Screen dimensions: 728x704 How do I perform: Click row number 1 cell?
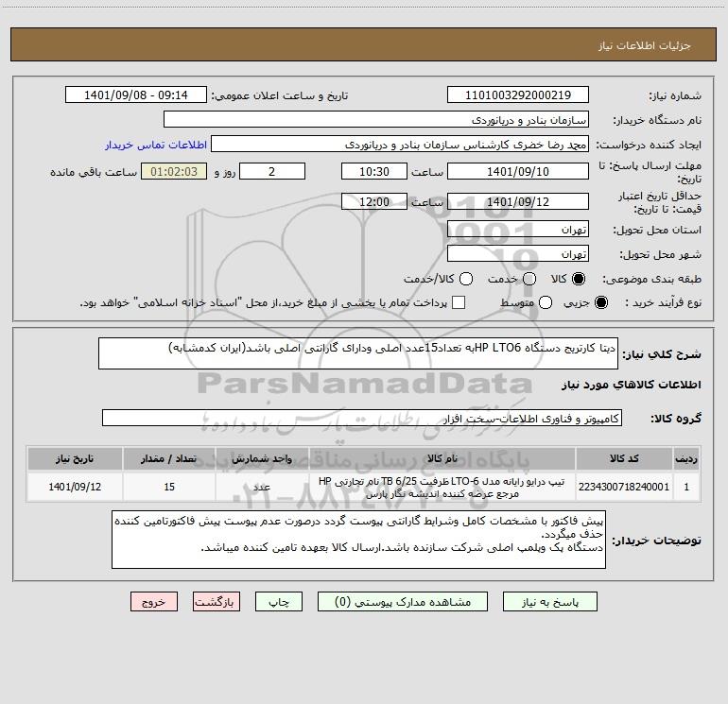686,487
